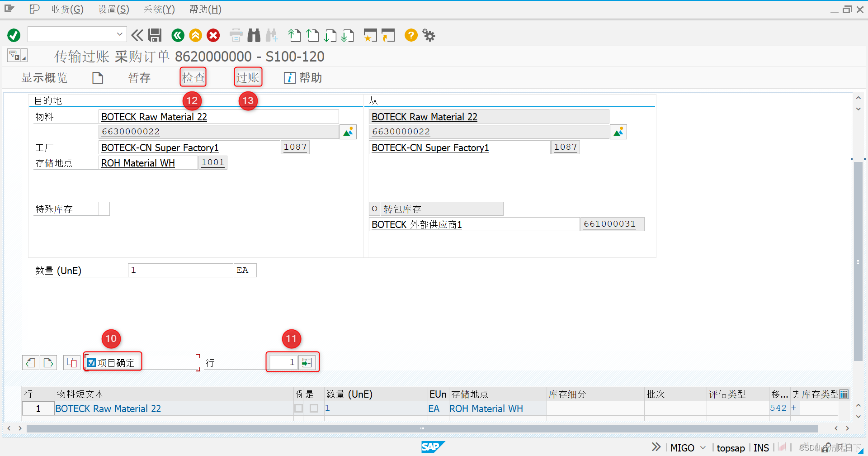Open the command field dropdown

coord(119,34)
